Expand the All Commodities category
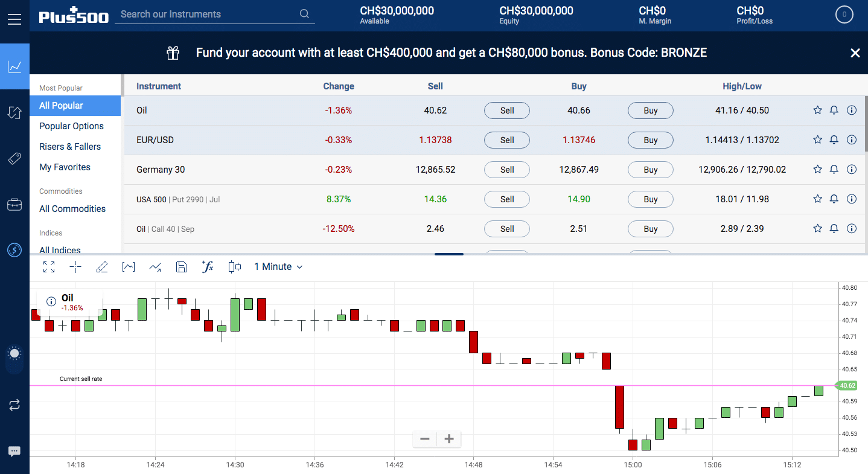Image resolution: width=868 pixels, height=474 pixels. pyautogui.click(x=72, y=208)
